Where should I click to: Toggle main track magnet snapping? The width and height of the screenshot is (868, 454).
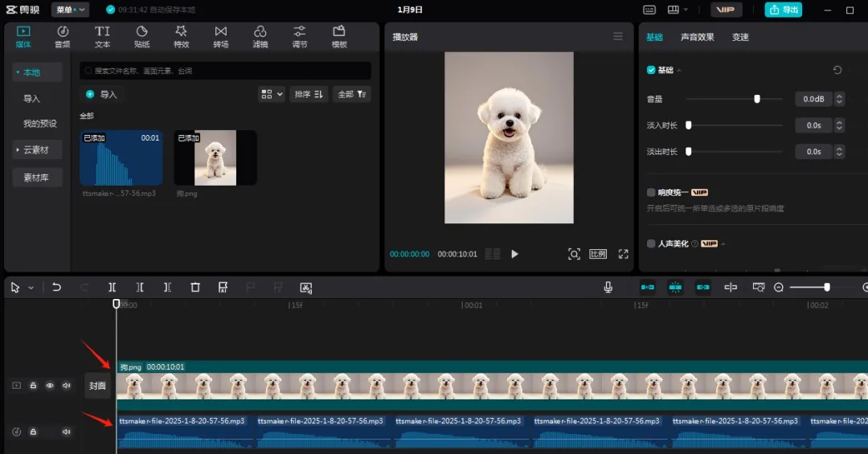647,287
